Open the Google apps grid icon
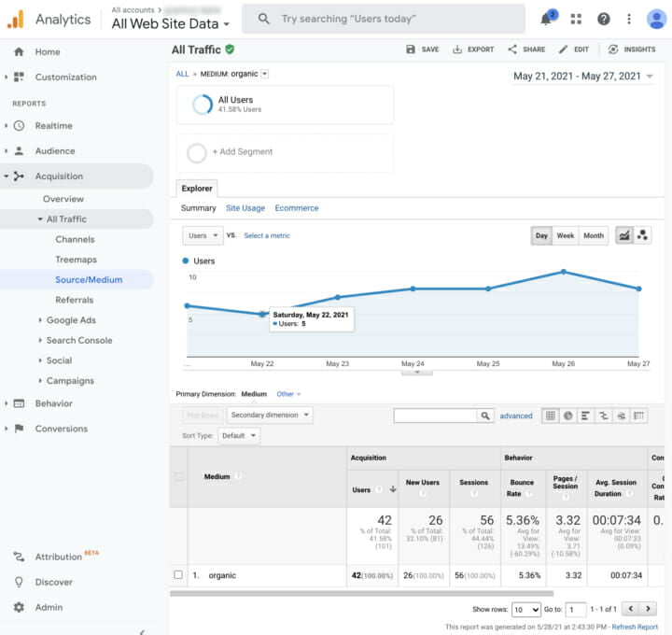 pyautogui.click(x=576, y=19)
